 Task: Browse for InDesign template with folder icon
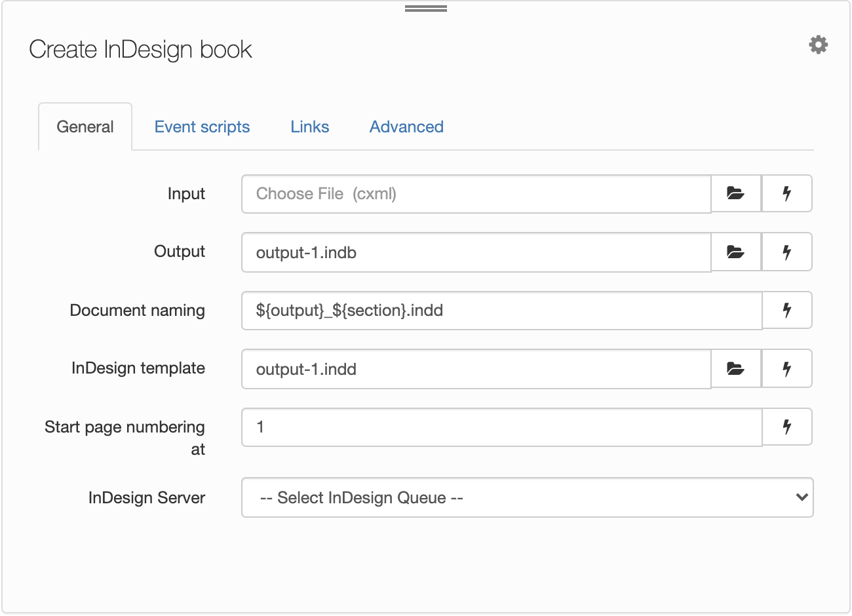[x=736, y=368]
